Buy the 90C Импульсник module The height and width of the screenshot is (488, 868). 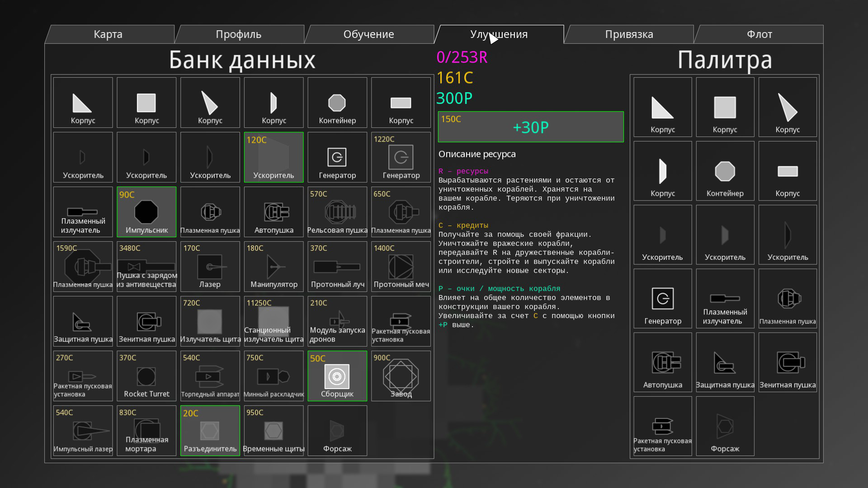tap(146, 212)
